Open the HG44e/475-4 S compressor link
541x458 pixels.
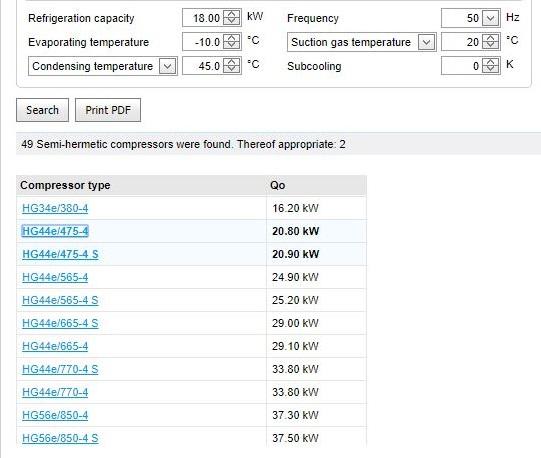point(60,254)
